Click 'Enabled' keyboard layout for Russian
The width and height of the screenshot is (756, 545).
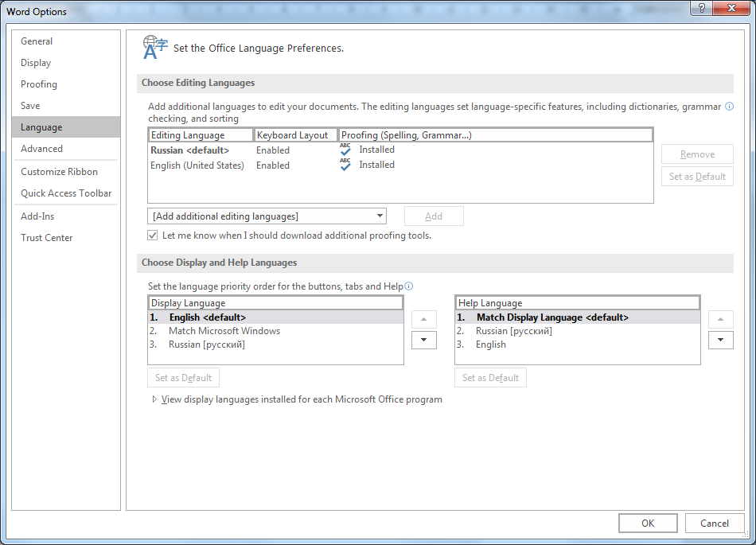coord(273,150)
